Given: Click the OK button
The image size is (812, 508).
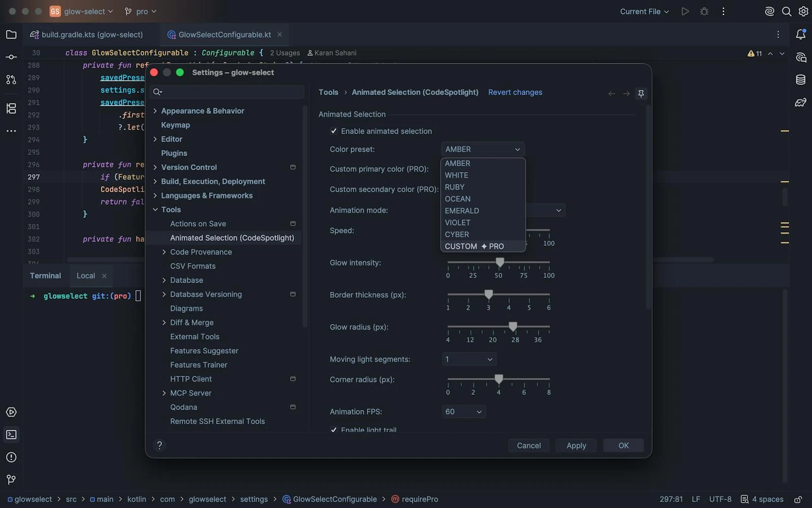Looking at the screenshot, I should (x=623, y=446).
